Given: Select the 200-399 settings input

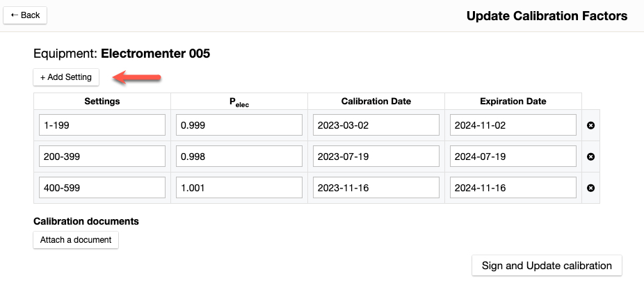Looking at the screenshot, I should [x=102, y=156].
